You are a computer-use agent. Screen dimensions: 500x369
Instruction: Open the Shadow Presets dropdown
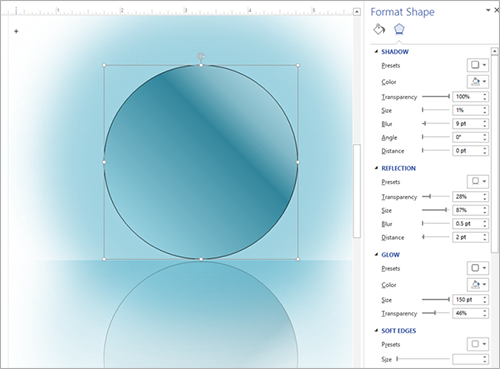[x=478, y=65]
